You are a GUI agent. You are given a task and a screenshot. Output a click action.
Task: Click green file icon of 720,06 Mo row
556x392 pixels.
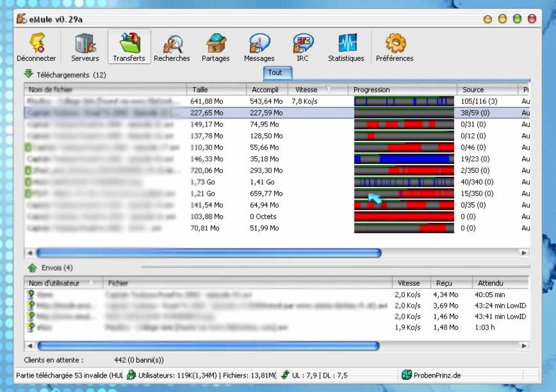28,170
